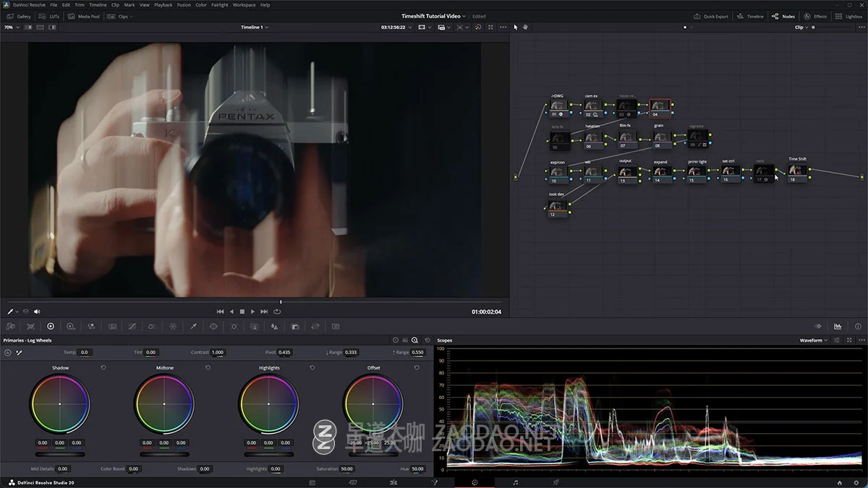The image size is (868, 488).
Task: Open the scopes graph icon in palette toolbar
Action: (838, 326)
